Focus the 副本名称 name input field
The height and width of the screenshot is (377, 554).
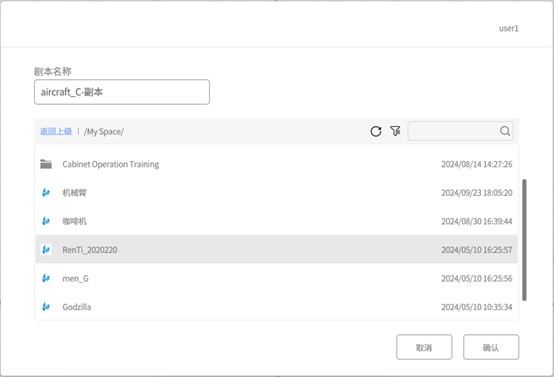122,92
